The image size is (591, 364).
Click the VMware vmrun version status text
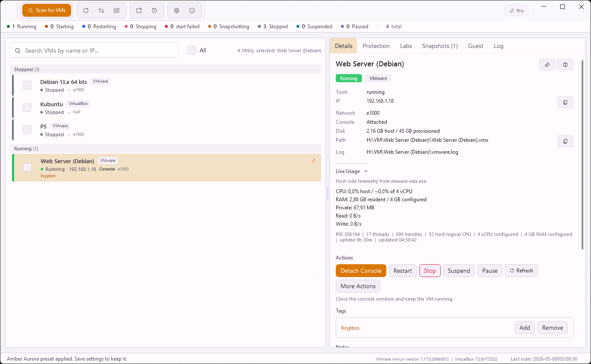[412, 359]
